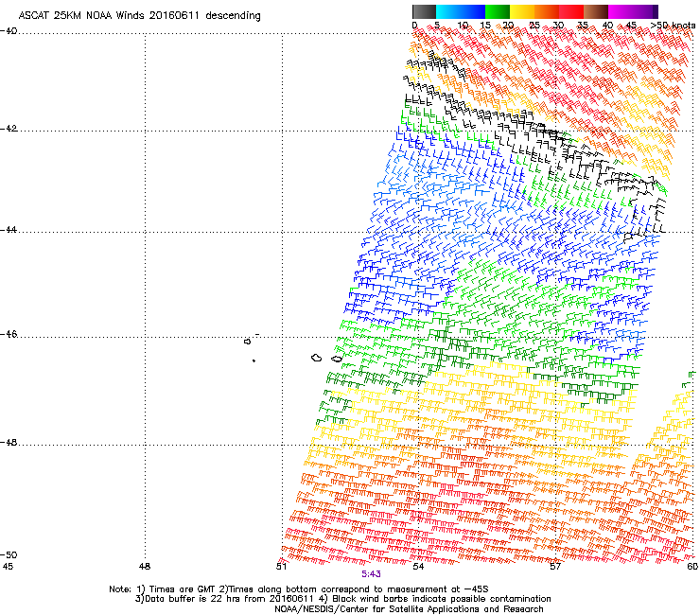Choose the cyan-to-blue 5-15 knots legend swatch
This screenshot has height=615, width=700.
[x=461, y=11]
